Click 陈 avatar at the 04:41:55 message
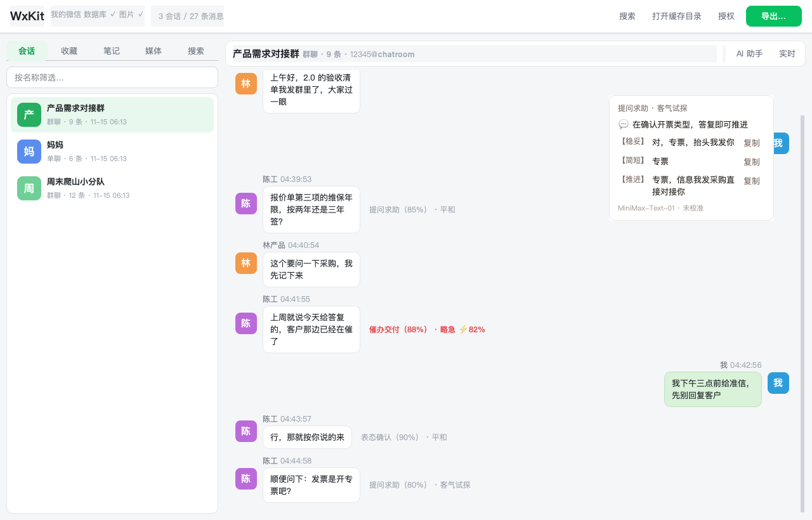The image size is (812, 520). coord(246,323)
